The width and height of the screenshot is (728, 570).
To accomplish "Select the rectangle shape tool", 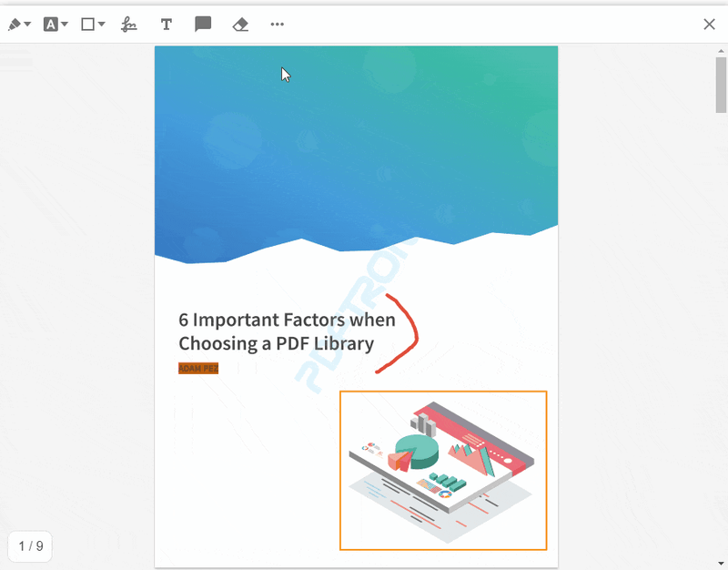I will [x=87, y=25].
